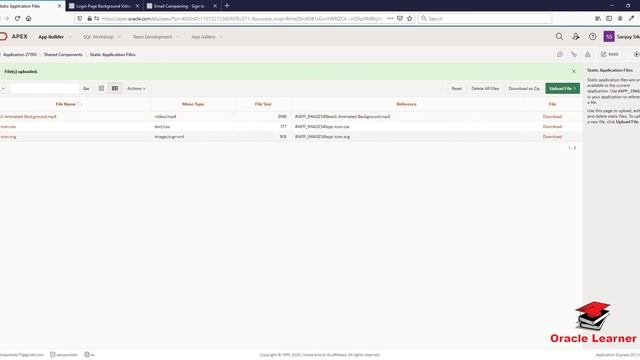Go to the browser home page
640x360 pixels.
tap(29, 18)
